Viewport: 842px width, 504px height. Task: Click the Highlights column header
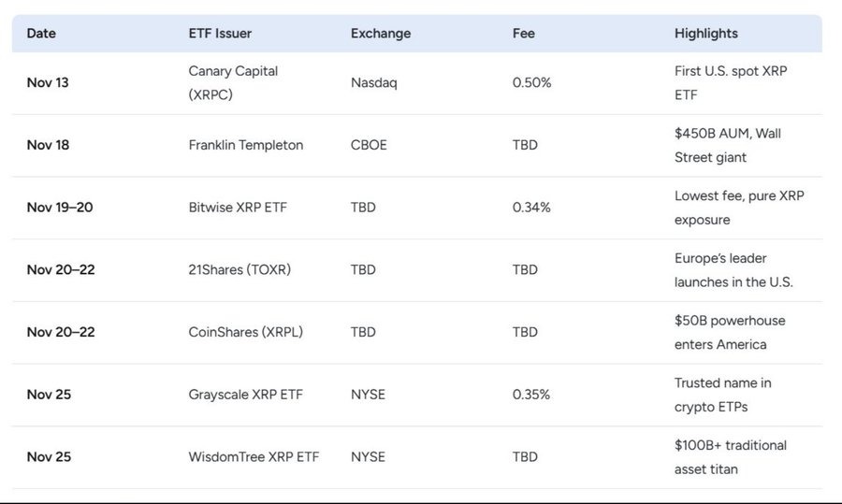tap(706, 34)
